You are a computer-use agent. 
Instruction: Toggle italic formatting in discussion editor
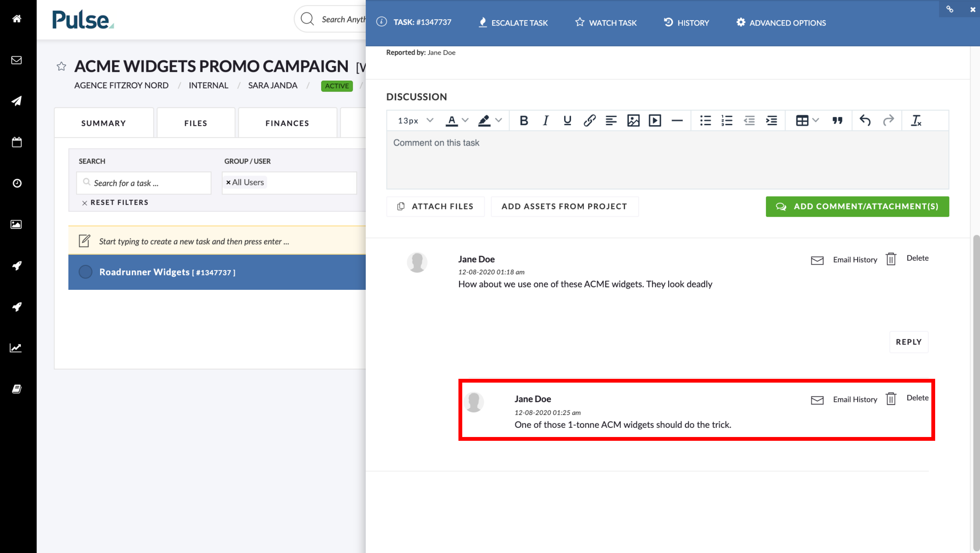click(545, 121)
